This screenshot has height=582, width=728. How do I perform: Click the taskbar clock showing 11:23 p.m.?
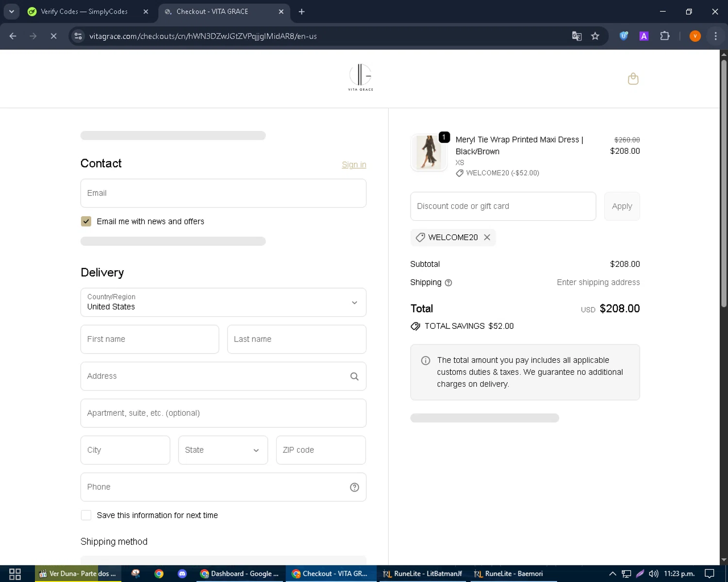pos(679,574)
